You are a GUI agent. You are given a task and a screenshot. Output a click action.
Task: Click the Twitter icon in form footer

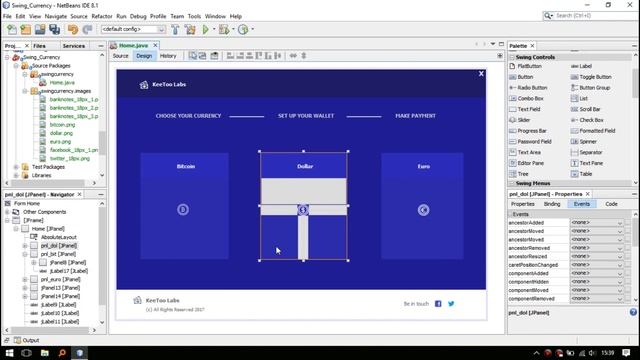tap(451, 304)
